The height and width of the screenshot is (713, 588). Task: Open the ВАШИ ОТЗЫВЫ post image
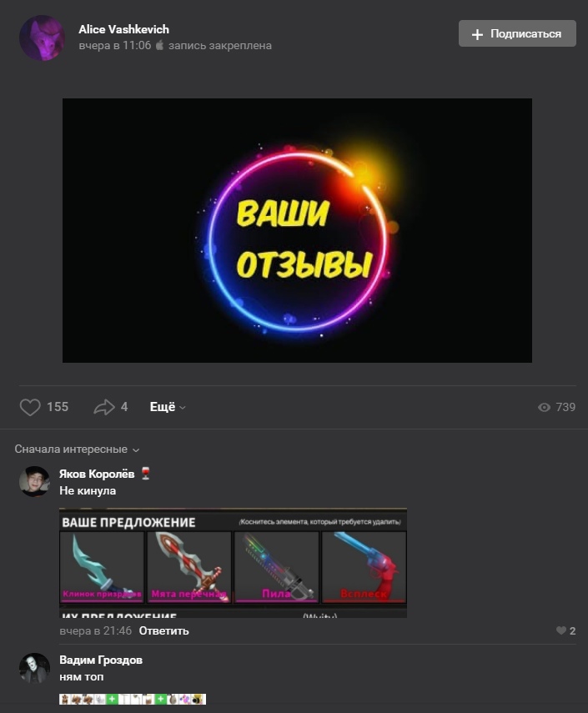pyautogui.click(x=297, y=230)
